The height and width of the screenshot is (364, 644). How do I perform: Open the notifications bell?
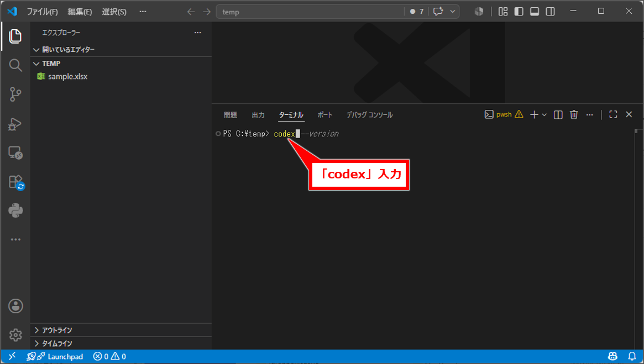[632, 356]
